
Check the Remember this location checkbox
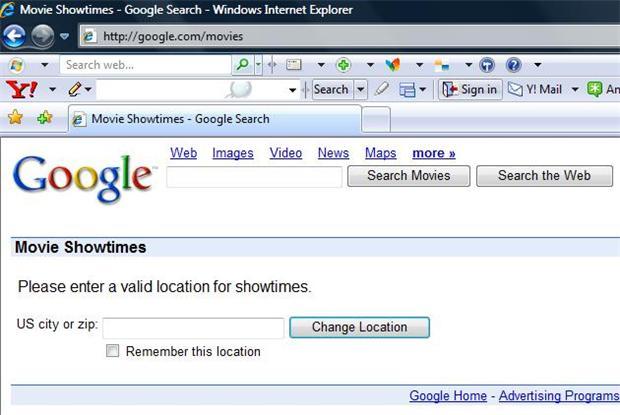point(112,351)
